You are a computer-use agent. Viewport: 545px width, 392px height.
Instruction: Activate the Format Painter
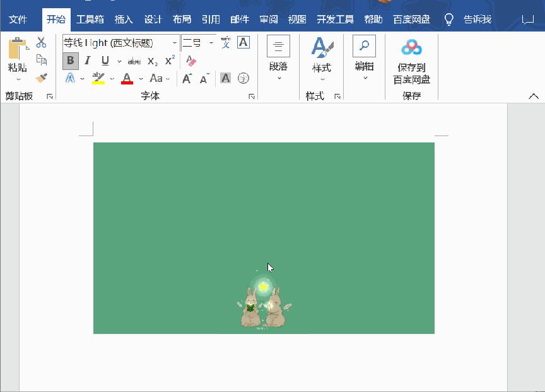(42, 77)
